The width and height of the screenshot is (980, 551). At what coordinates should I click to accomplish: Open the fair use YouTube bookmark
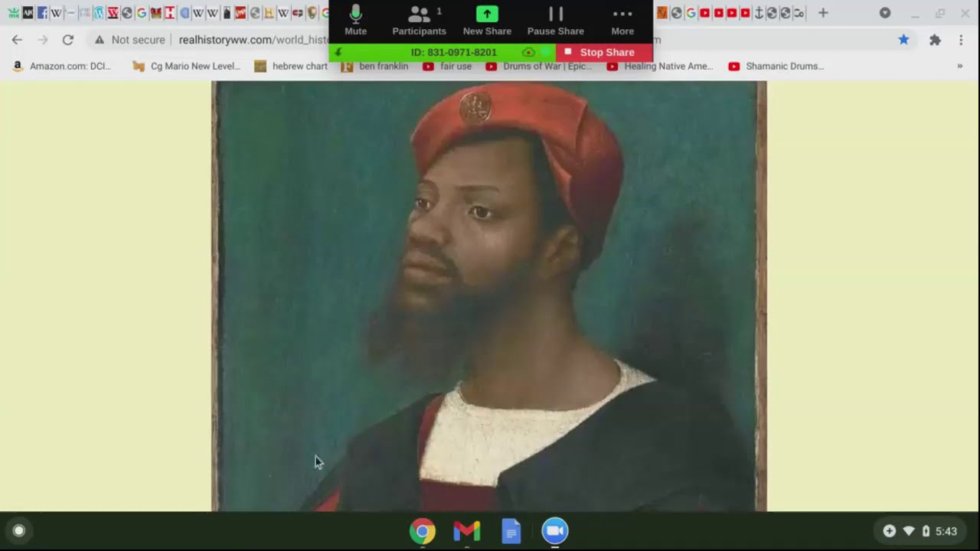(447, 66)
